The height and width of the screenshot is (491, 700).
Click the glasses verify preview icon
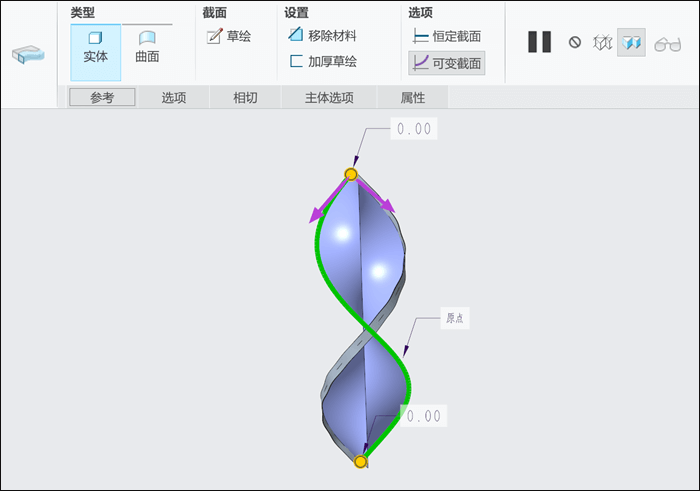point(667,44)
